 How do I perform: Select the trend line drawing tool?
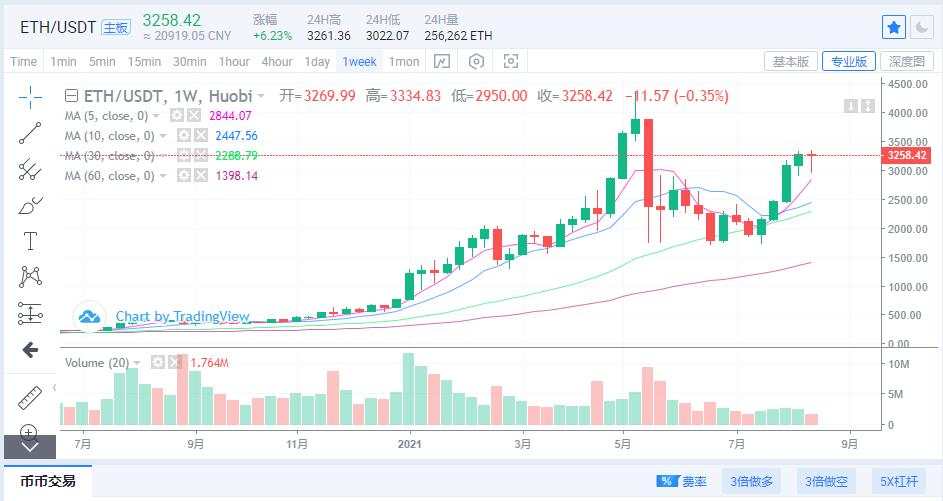point(29,133)
